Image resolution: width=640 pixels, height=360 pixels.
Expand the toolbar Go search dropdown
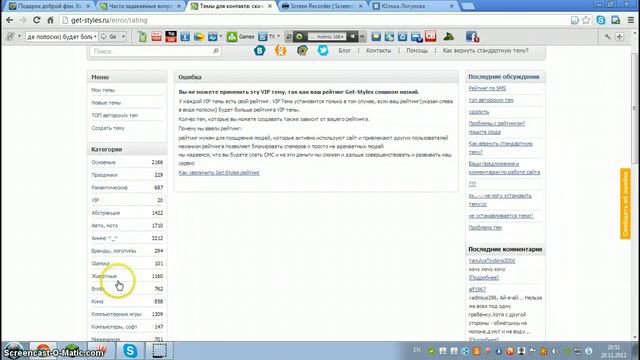click(123, 37)
